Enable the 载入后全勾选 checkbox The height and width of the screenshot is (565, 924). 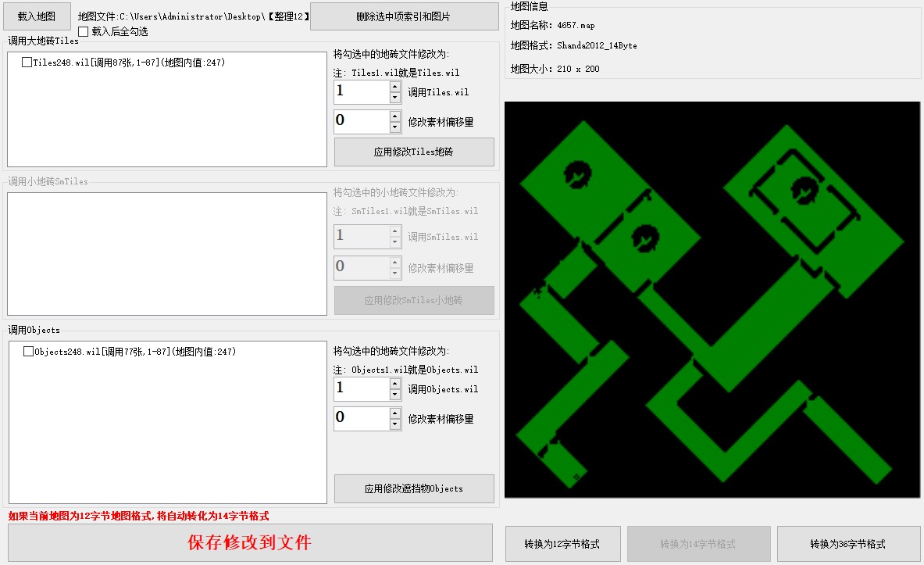[84, 32]
